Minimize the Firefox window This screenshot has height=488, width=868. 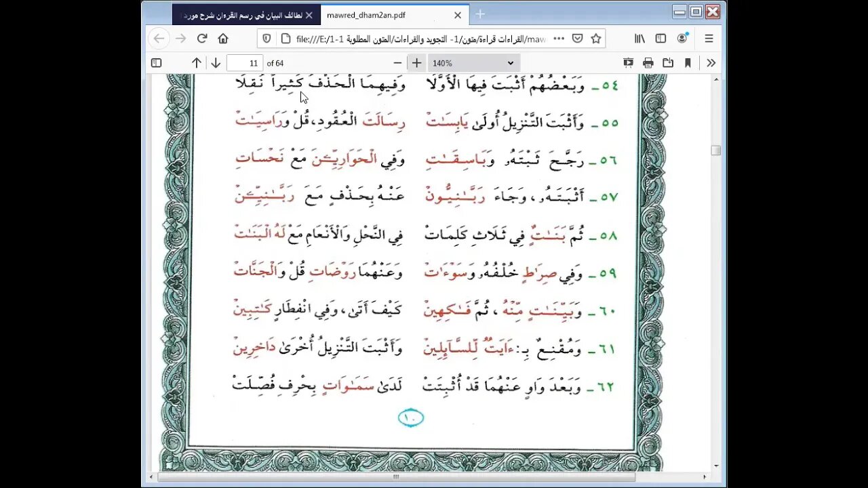(679, 12)
